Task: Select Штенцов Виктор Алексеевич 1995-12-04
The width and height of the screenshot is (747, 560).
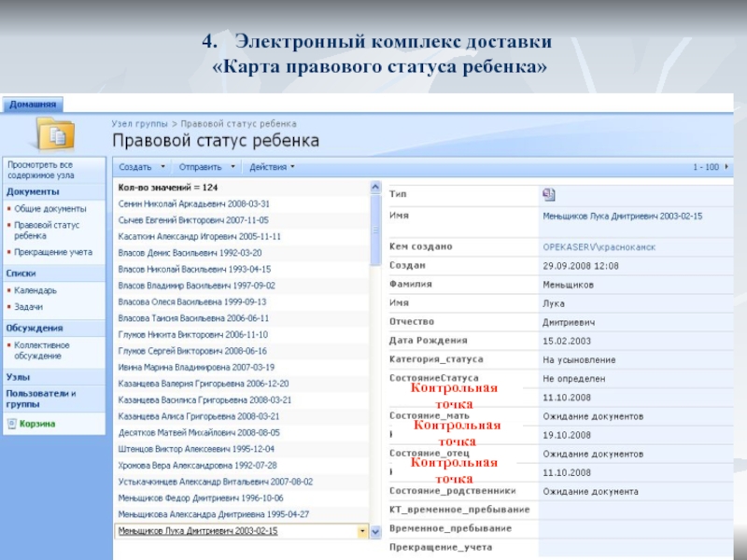Action: pos(196,449)
